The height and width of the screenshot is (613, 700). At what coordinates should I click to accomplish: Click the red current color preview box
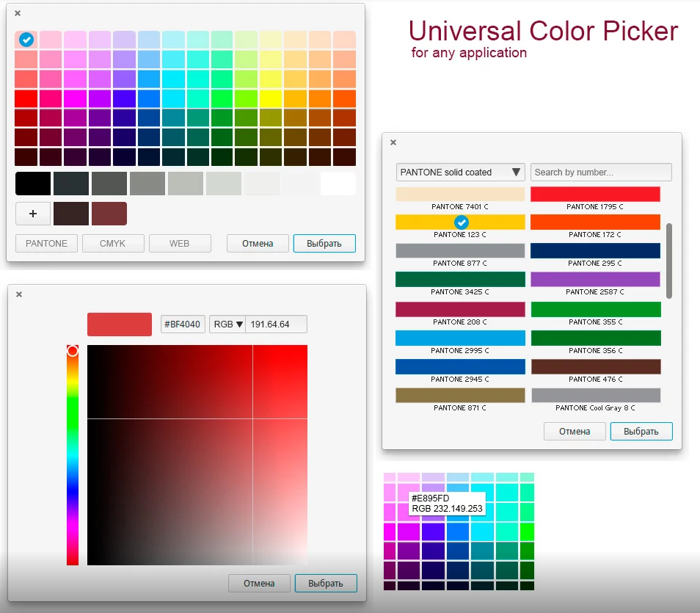(x=120, y=324)
